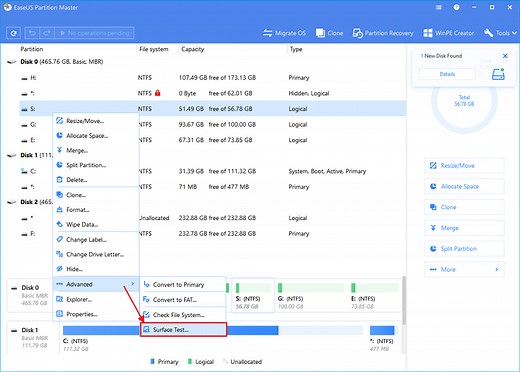Expand the Advanced submenu
Viewport: 520px width, 372px height.
point(96,284)
